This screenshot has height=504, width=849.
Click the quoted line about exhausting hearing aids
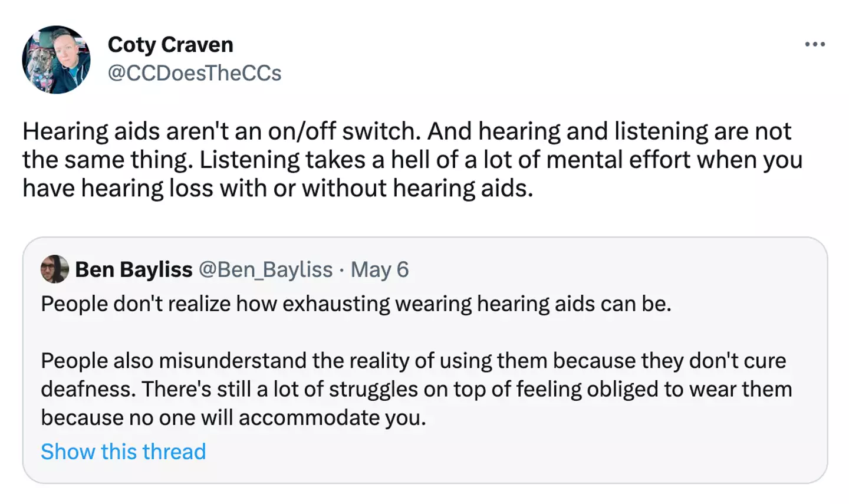point(356,304)
